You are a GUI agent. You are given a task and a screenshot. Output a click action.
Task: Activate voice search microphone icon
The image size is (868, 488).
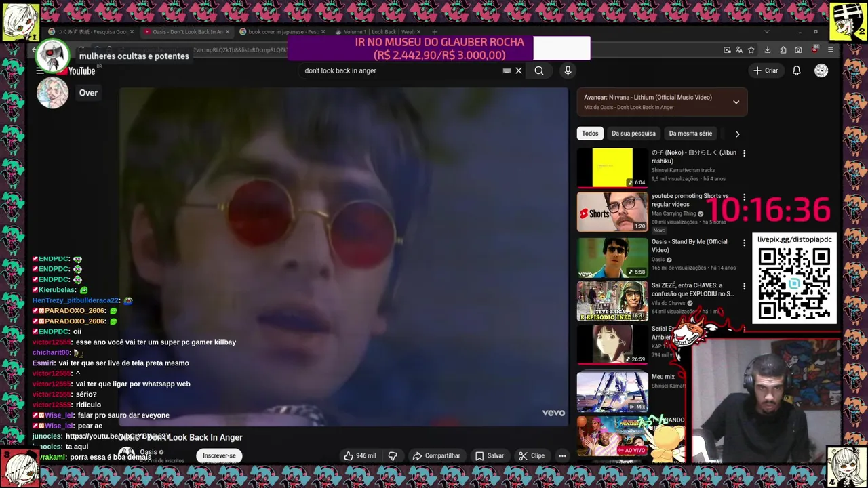[x=568, y=70]
